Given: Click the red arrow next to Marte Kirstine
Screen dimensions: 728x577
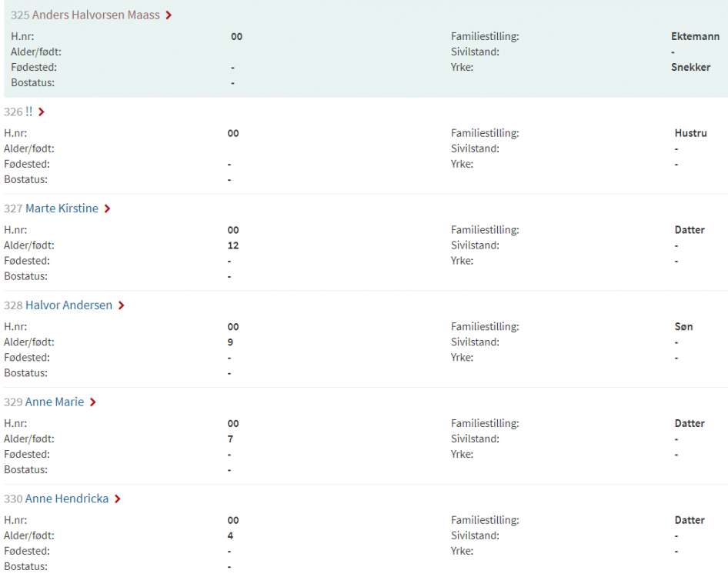Looking at the screenshot, I should point(107,209).
